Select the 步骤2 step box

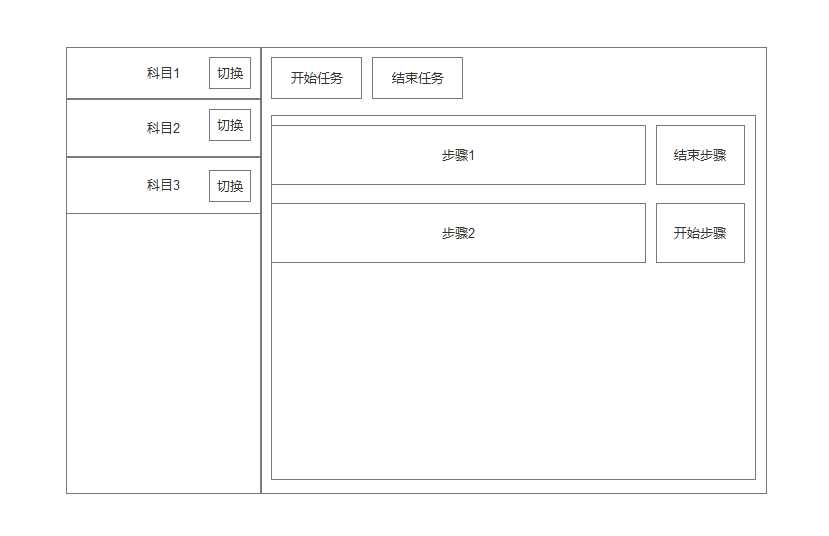coord(458,233)
